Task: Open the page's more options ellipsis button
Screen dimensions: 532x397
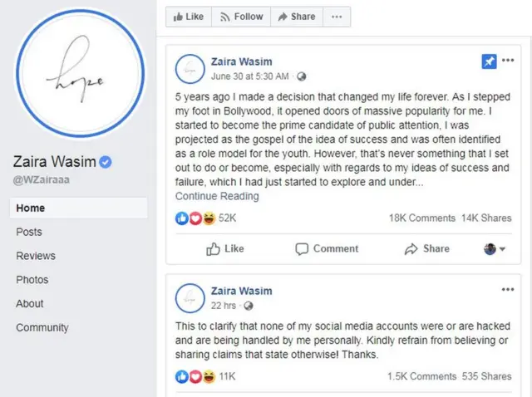Action: (x=336, y=17)
